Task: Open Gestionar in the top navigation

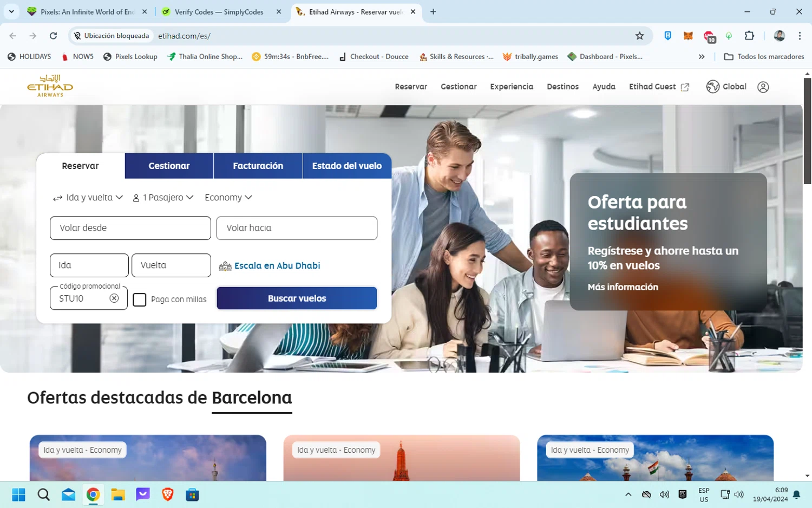Action: pos(459,87)
